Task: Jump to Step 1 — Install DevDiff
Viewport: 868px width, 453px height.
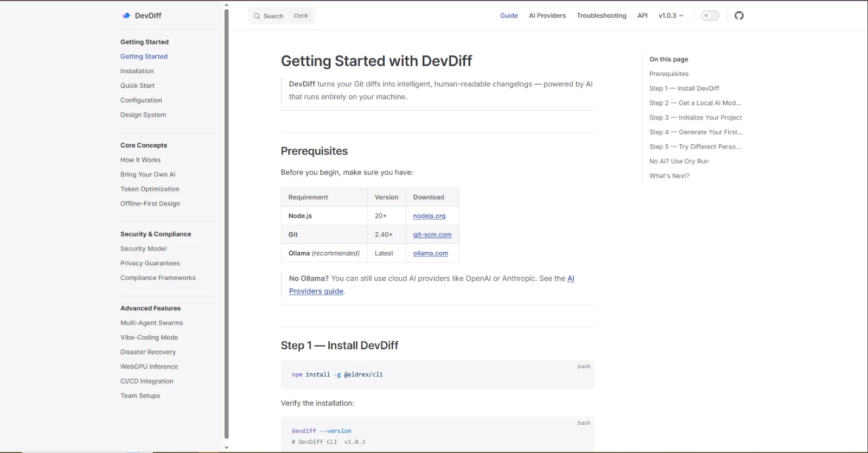Action: [684, 89]
